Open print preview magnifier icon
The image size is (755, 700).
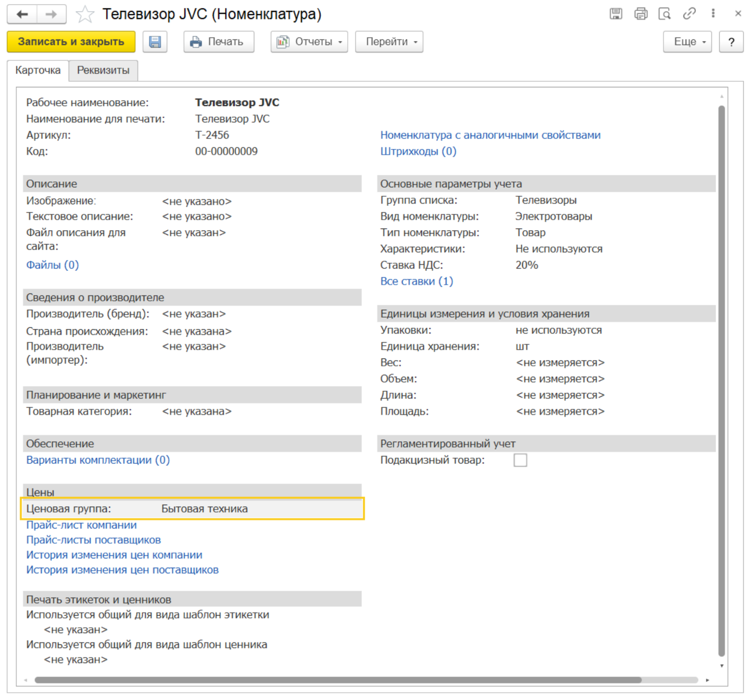pyautogui.click(x=664, y=14)
